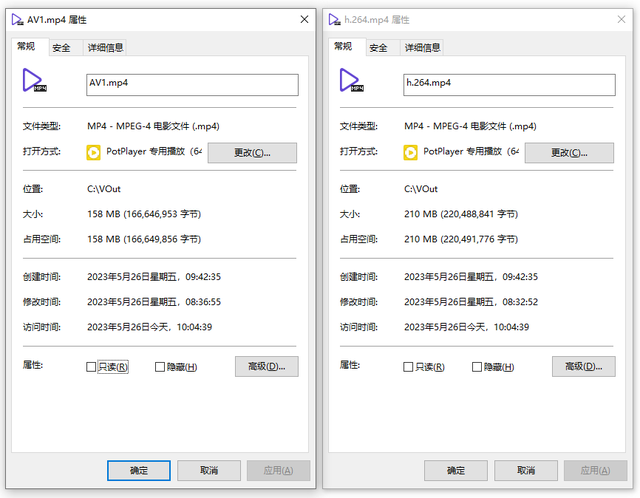Click the PotPlayer icon in h.264.mp4 dialog
The width and height of the screenshot is (640, 498).
tap(410, 152)
